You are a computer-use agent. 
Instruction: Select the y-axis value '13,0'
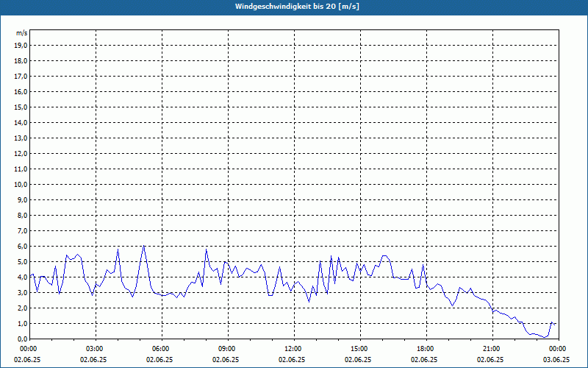tap(21, 138)
